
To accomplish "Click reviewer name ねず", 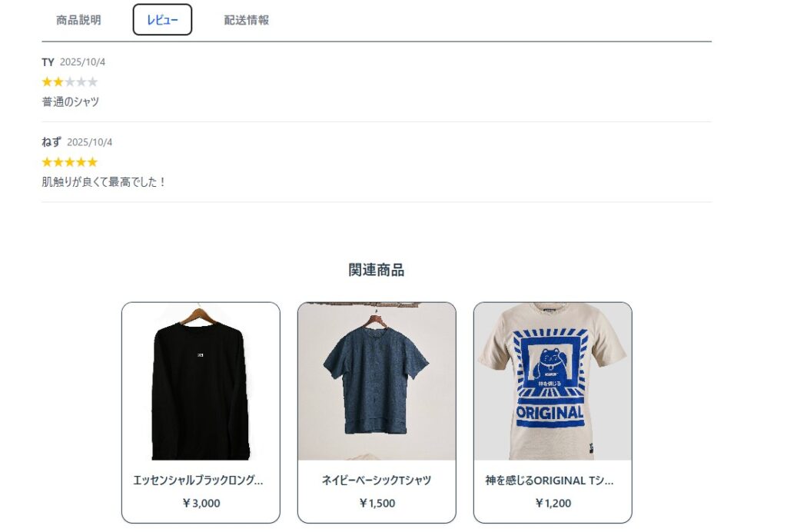I will click(x=51, y=142).
